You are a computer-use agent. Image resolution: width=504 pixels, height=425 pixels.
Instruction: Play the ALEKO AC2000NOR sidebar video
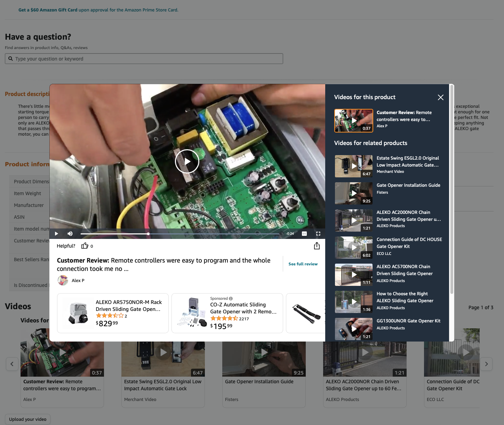click(x=354, y=220)
